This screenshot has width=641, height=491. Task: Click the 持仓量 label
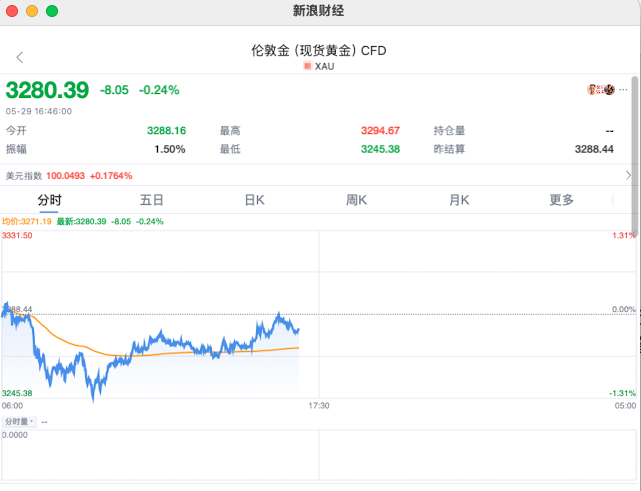449,130
